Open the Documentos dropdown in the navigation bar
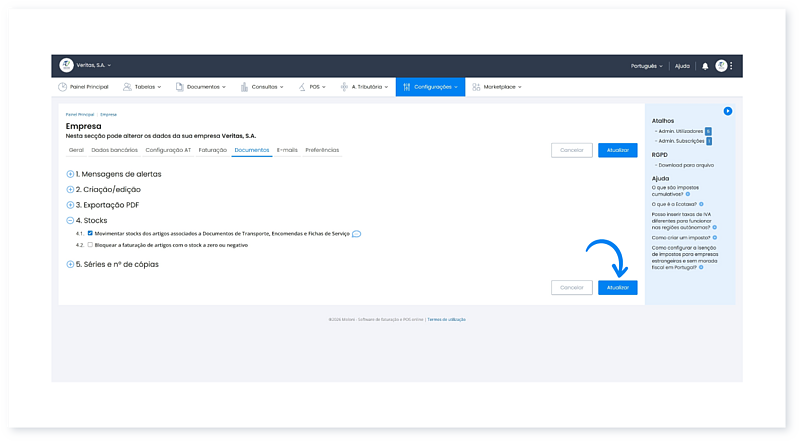 [201, 87]
